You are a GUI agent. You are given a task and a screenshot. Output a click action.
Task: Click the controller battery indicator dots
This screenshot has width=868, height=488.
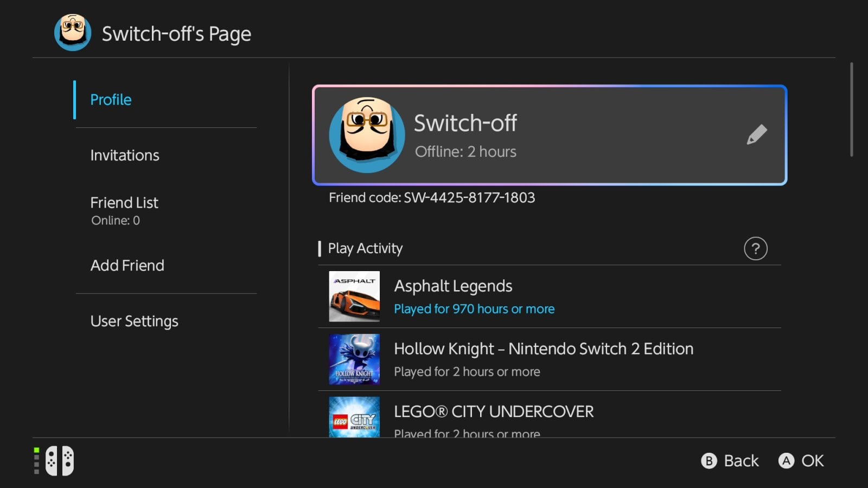37,461
